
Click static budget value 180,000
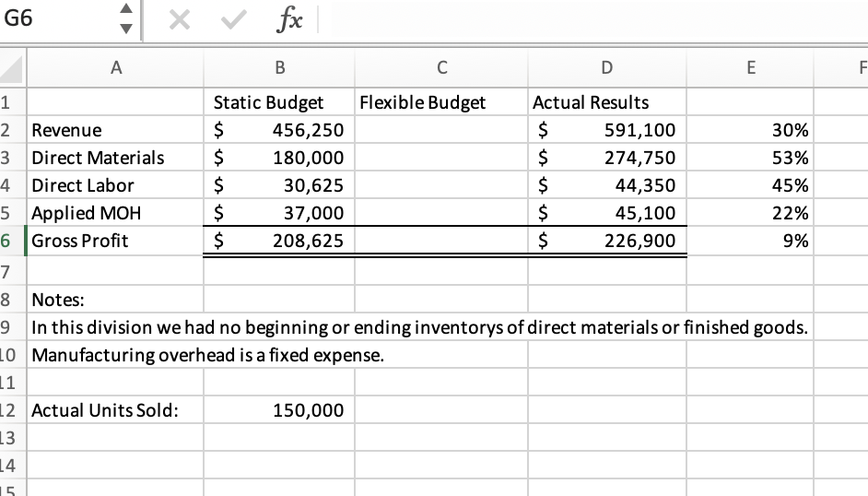click(x=279, y=158)
